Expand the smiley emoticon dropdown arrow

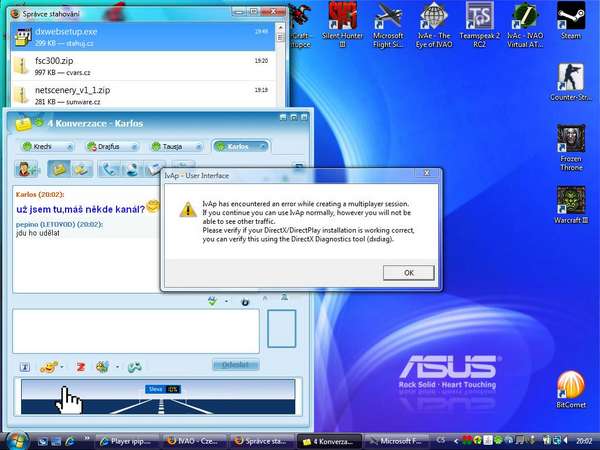[62, 367]
